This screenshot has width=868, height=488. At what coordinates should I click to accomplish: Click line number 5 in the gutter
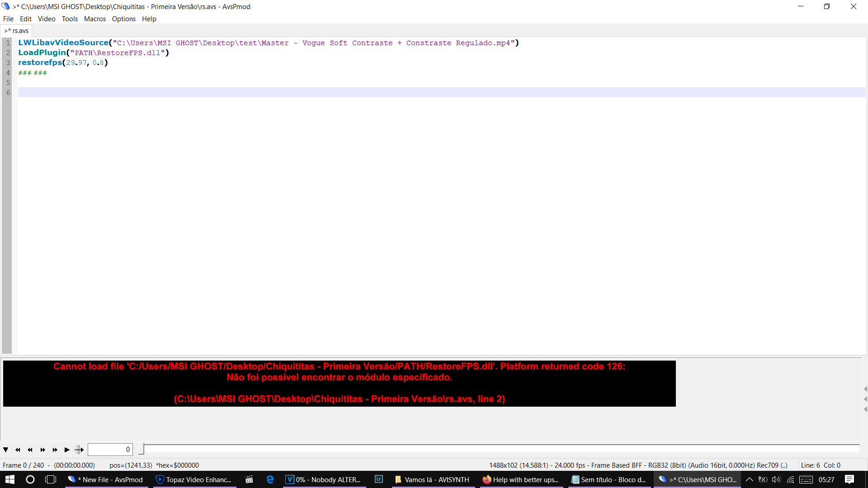pos(8,83)
